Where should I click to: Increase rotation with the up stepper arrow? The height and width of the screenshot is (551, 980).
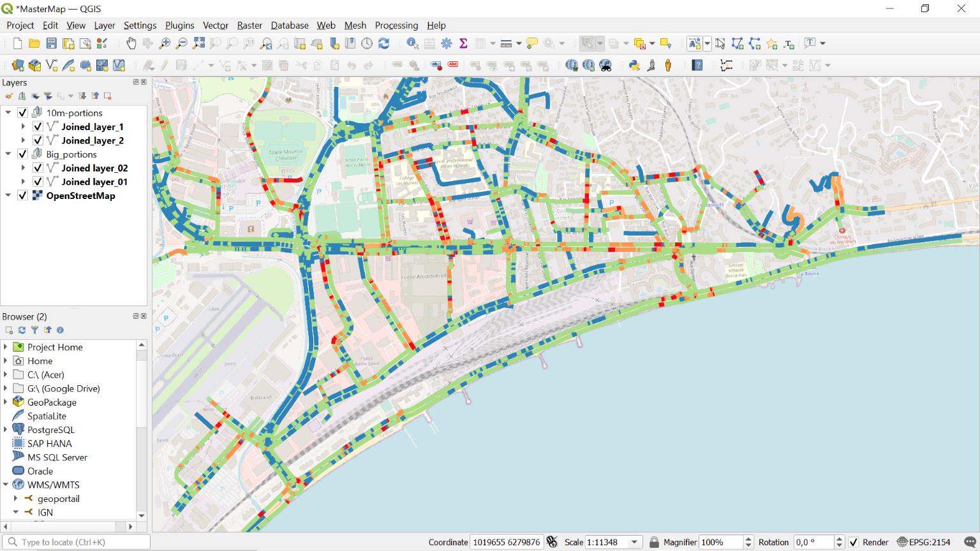pos(839,538)
